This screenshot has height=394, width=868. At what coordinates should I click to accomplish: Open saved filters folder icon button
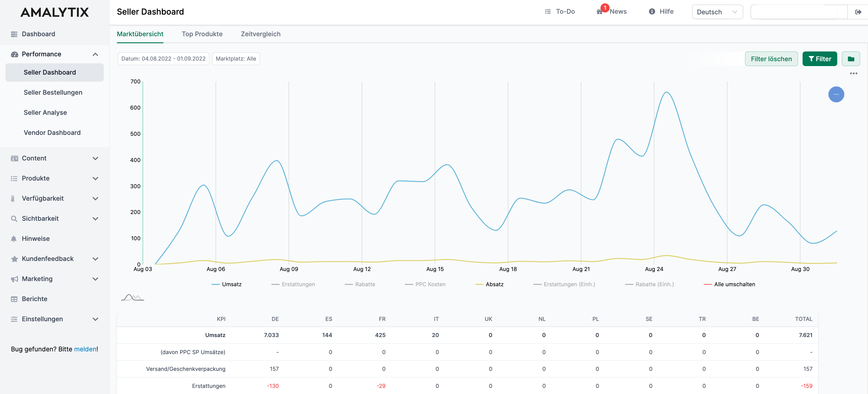tap(851, 59)
